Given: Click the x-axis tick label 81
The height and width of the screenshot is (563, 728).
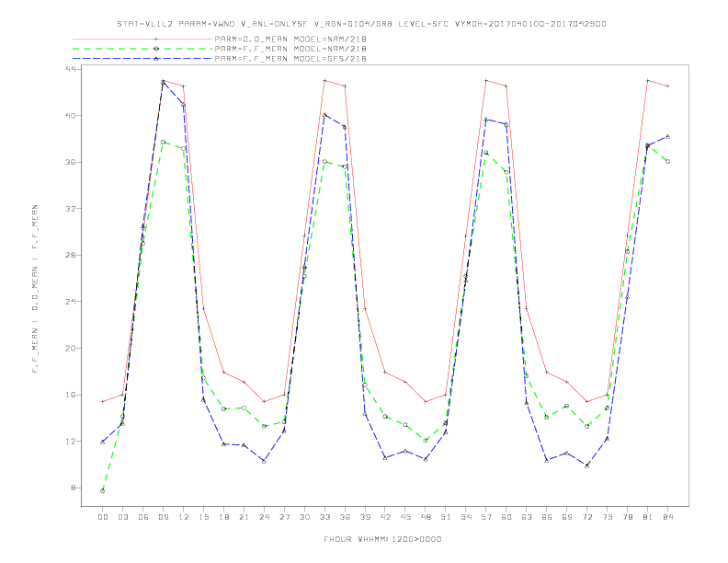Looking at the screenshot, I should 648,517.
